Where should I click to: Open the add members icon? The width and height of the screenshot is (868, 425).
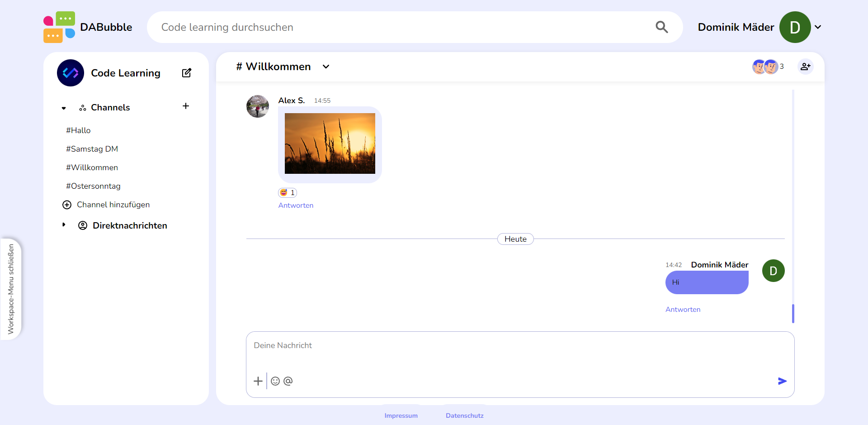[x=806, y=67]
